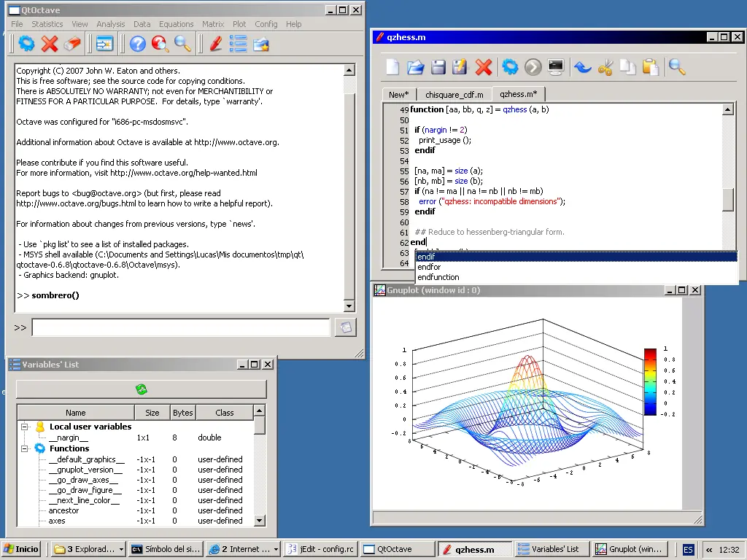This screenshot has height=560, width=747.
Task: Save file with the floppy disk icon
Action: [x=438, y=67]
